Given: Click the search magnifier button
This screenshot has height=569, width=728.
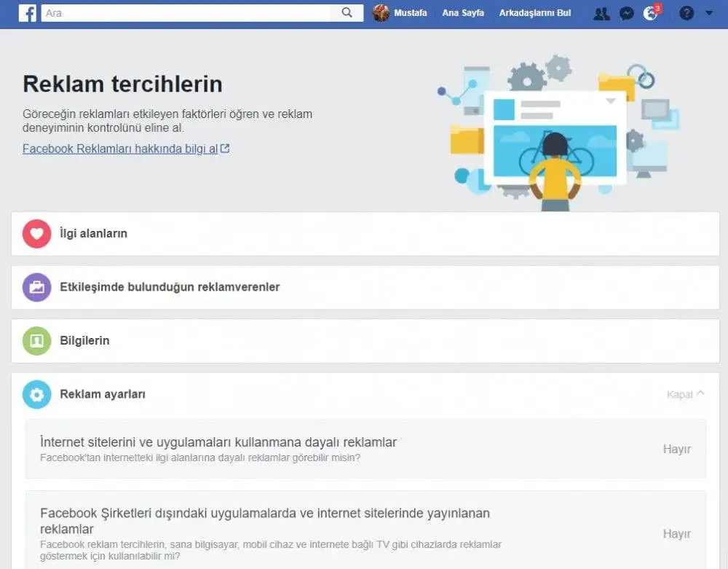Looking at the screenshot, I should tap(347, 13).
